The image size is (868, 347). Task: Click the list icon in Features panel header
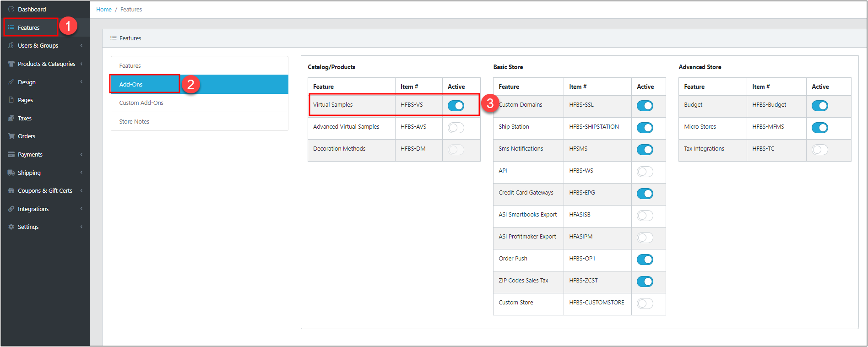tap(114, 38)
